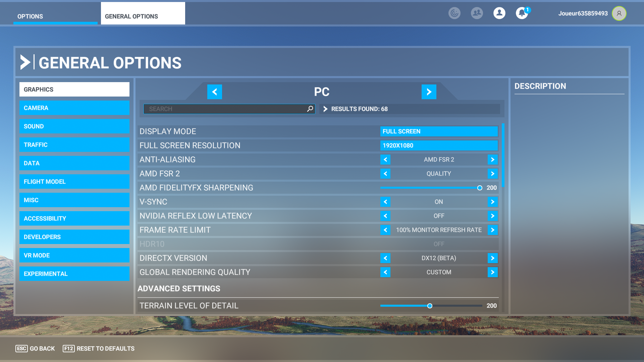The height and width of the screenshot is (362, 644).
Task: Select the Options tab in the header
Action: (30, 16)
